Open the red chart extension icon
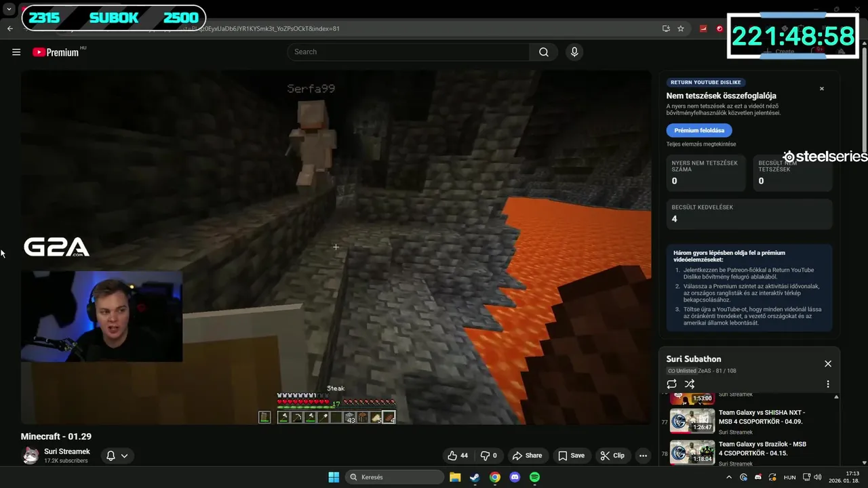868x488 pixels. click(703, 28)
